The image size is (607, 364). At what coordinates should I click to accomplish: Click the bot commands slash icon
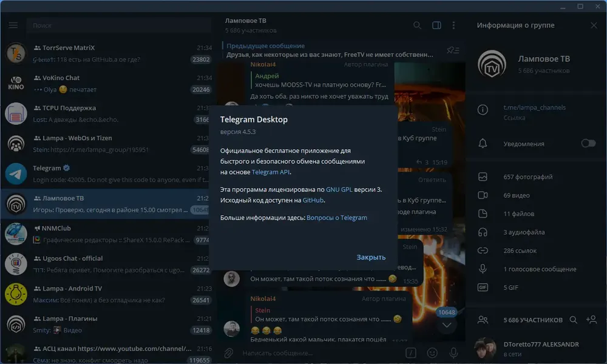[411, 353]
